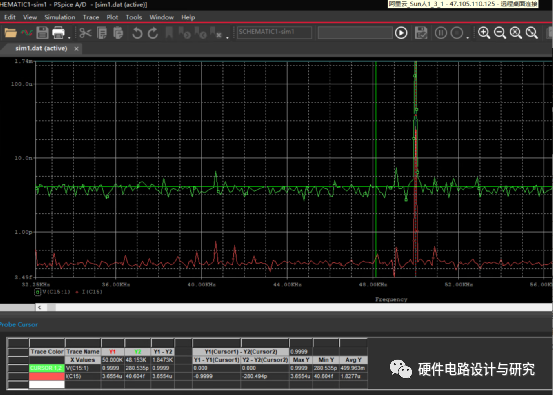This screenshot has width=553, height=395.
Task: Expand the print options dropdown arrow
Action: (69, 37)
